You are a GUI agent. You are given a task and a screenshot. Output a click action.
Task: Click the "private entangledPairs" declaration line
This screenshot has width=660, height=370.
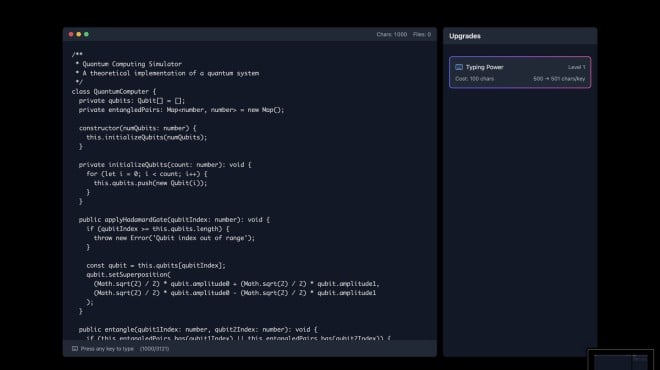click(181, 110)
